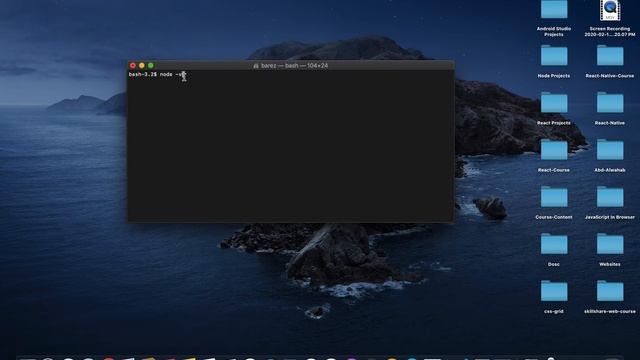The width and height of the screenshot is (640, 360).
Task: Select the React-Course folder
Action: (554, 150)
